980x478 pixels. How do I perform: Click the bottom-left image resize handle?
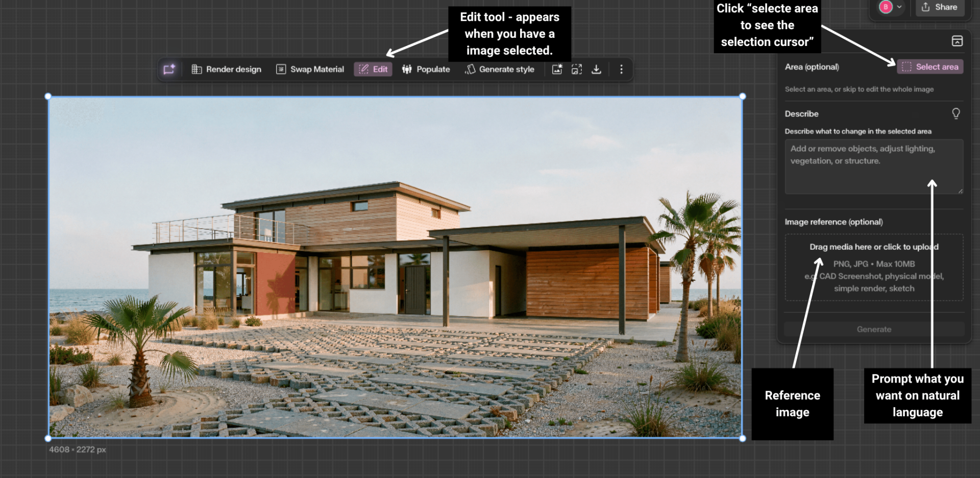pos(48,438)
